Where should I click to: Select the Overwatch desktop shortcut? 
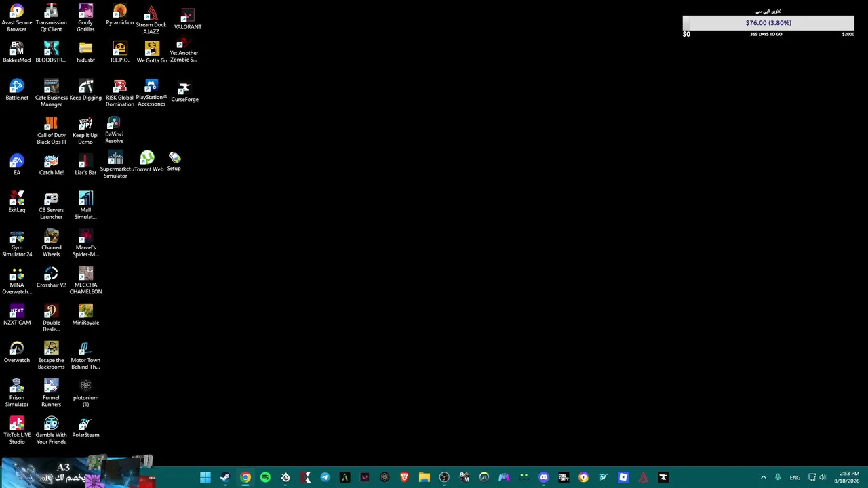(17, 352)
